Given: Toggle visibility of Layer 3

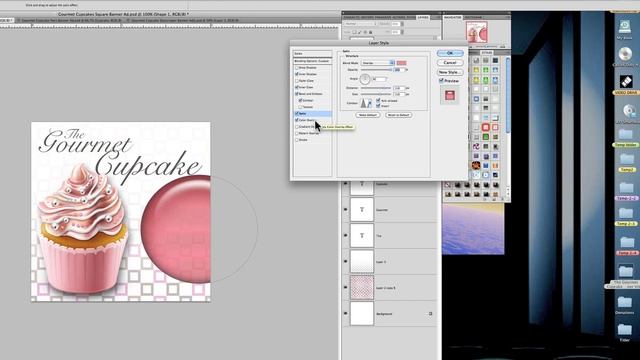Looking at the screenshot, I should (346, 262).
